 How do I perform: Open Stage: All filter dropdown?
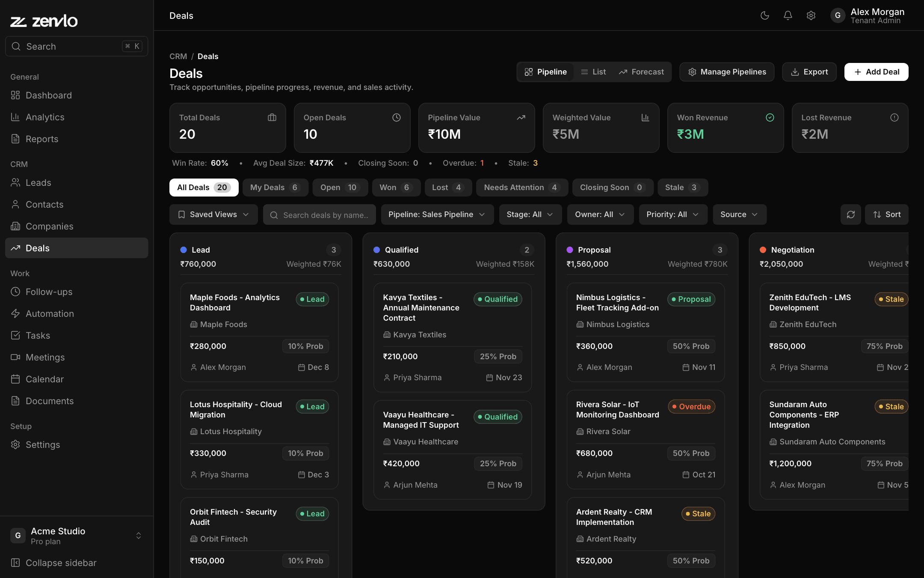pos(530,215)
